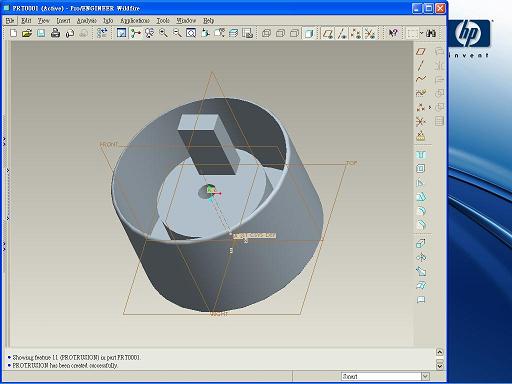Click the 'PROTRUSION has been created successfully' message
Screen dimensions: 512x384
click(x=65, y=365)
